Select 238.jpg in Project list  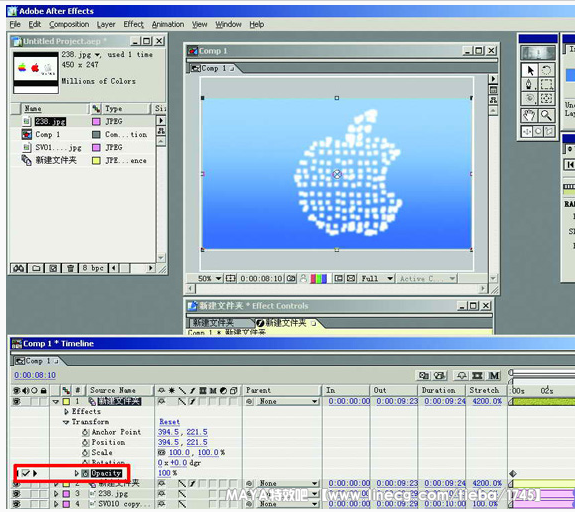50,121
